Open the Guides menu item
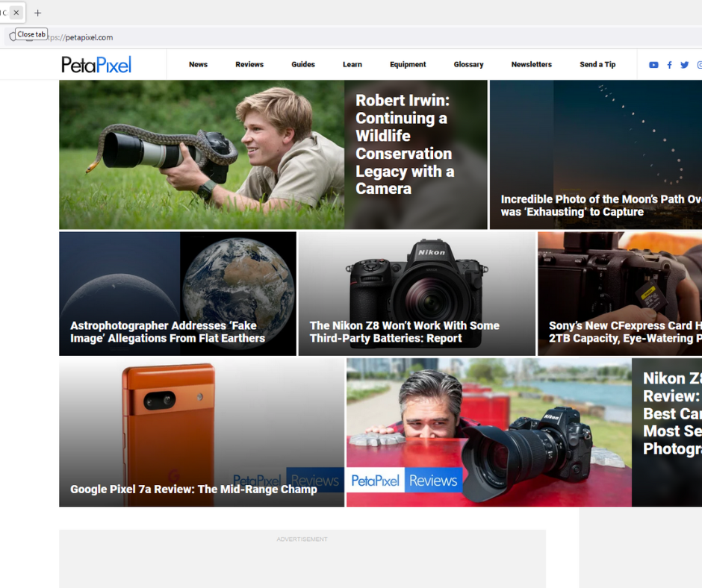The image size is (702, 588). [x=303, y=64]
